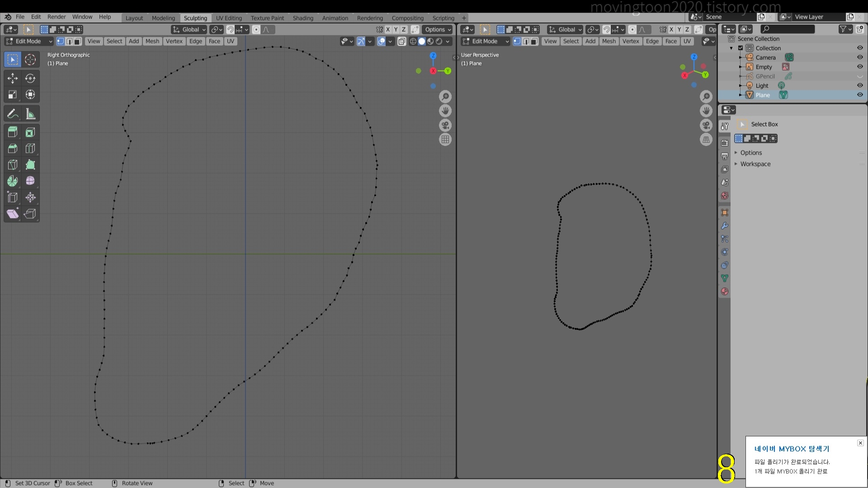Open Global orientation dropdown in right viewport
Screen dimensions: 868x488
pos(565,29)
